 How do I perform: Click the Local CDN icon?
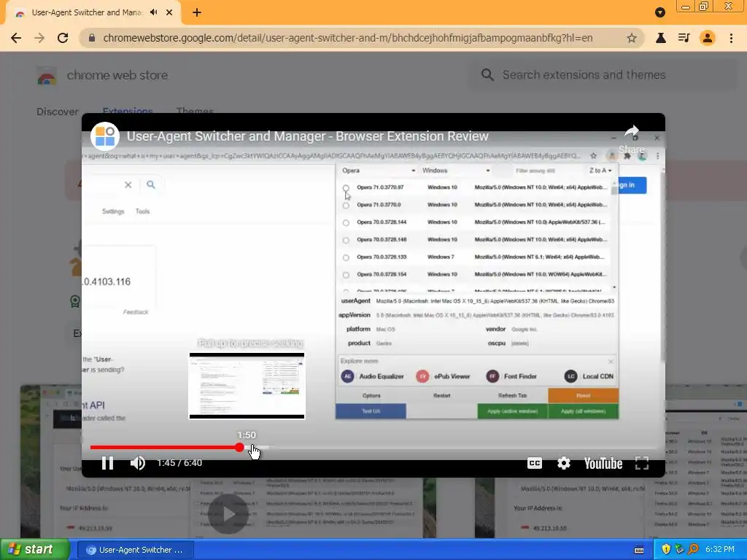[570, 376]
